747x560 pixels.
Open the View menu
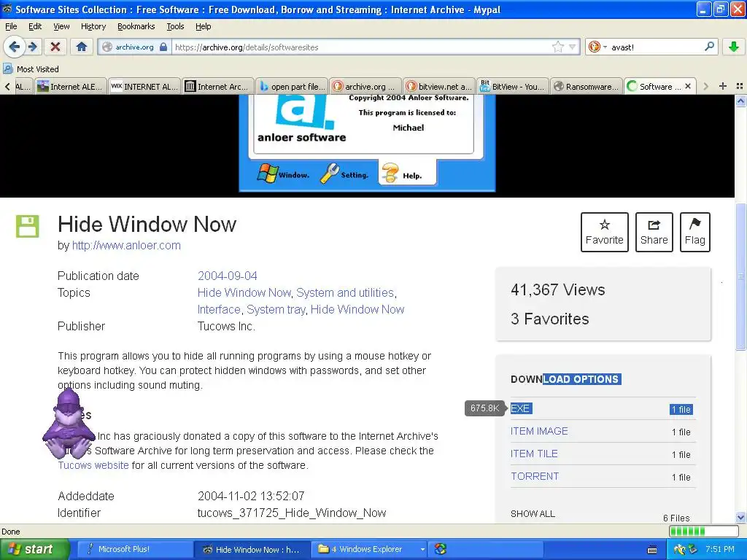point(61,26)
